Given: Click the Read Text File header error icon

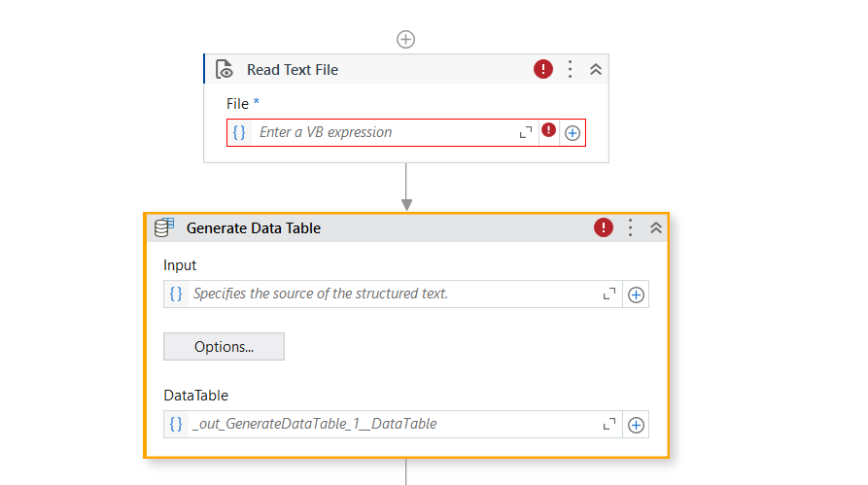Looking at the screenshot, I should coord(543,69).
